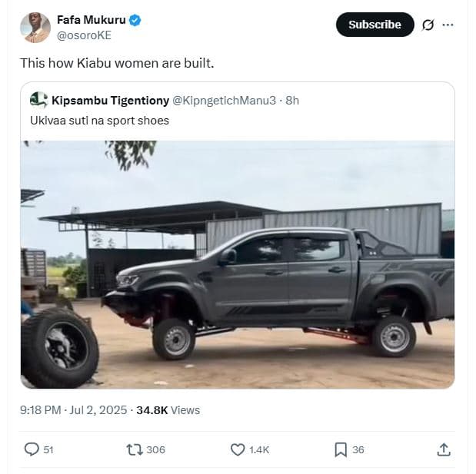The width and height of the screenshot is (476, 474).
Task: Open the lifted pickup truck image
Action: pos(238,264)
